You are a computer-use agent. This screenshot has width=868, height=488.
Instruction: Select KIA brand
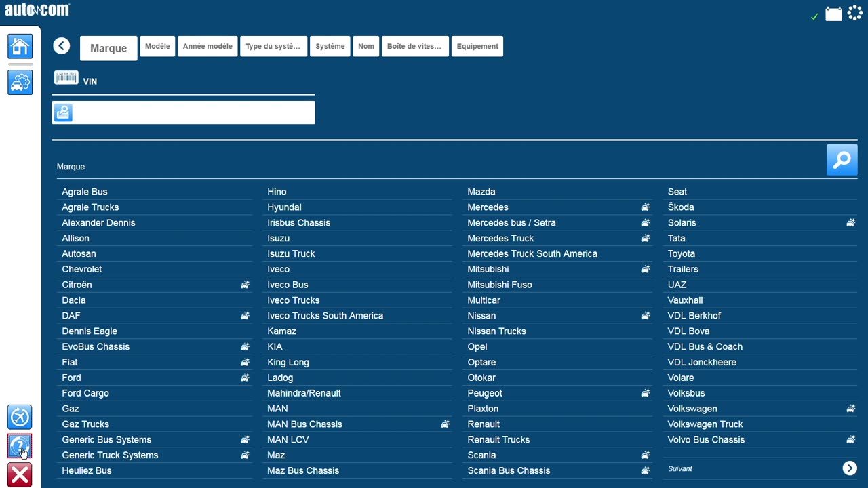coord(275,347)
